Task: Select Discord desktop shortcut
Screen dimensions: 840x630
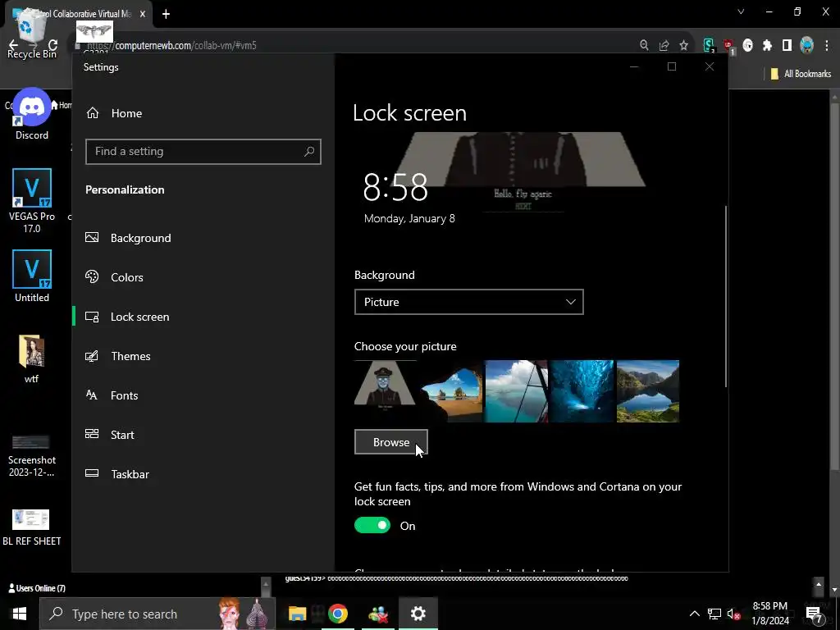Action: [x=32, y=115]
